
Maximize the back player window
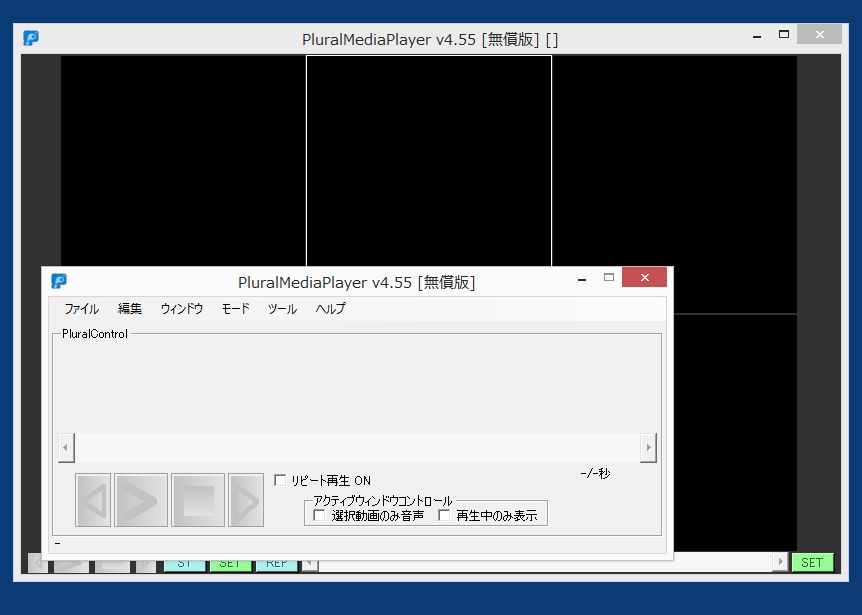(784, 35)
